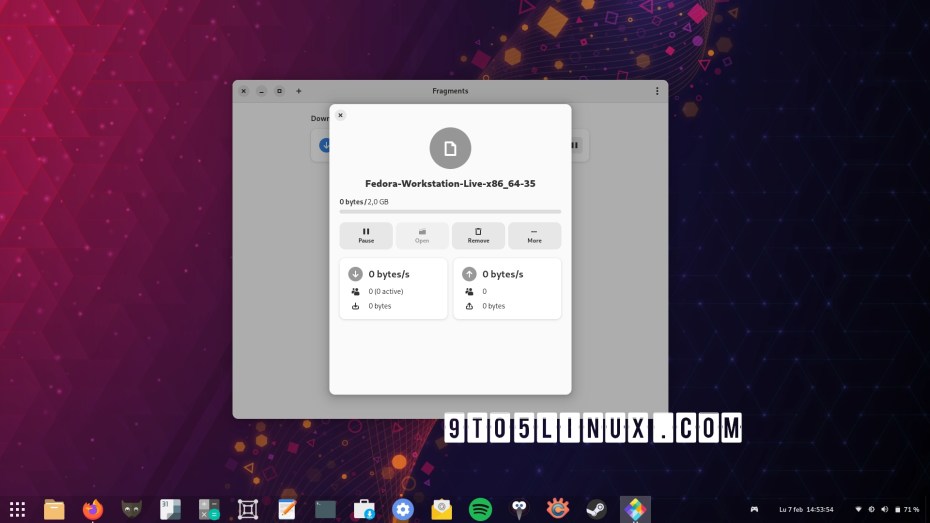Click the document file icon circle
Screen dimensions: 930x523
point(450,148)
